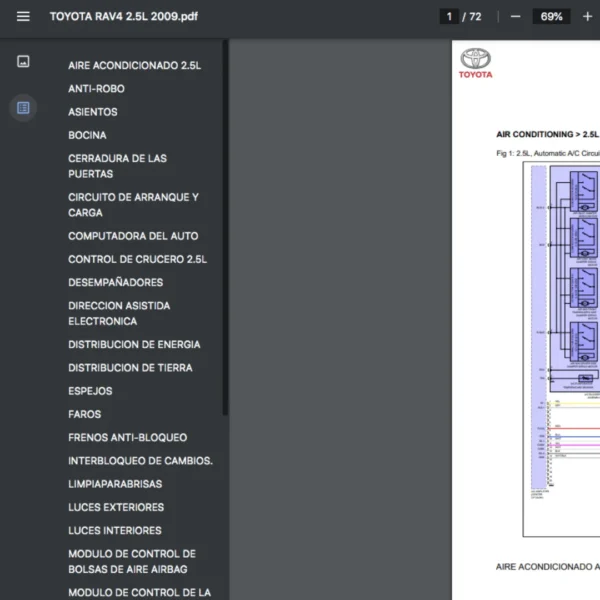This screenshot has width=600, height=600.
Task: Open AIRE ACONDICIONADO 2.5L outline entry
Action: [134, 66]
